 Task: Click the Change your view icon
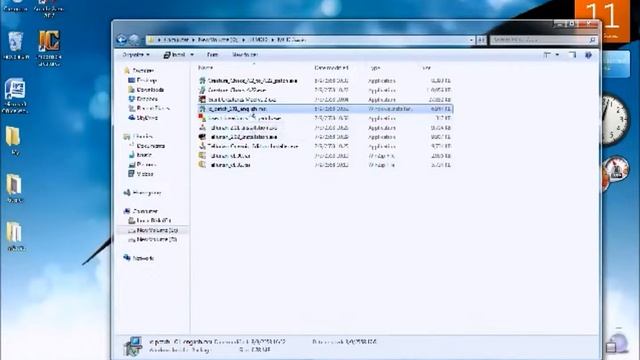pyautogui.click(x=547, y=55)
